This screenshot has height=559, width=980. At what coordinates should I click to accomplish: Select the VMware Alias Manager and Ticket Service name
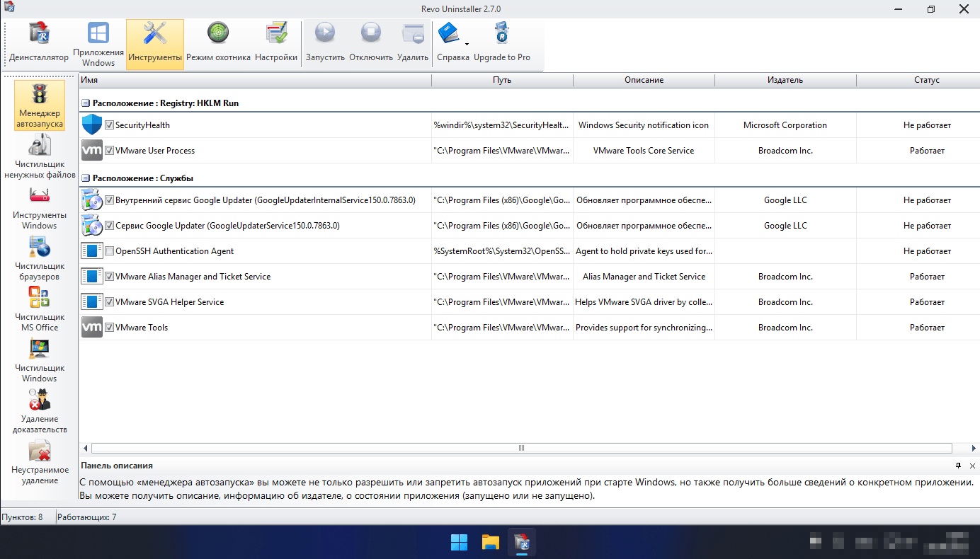[x=193, y=277]
